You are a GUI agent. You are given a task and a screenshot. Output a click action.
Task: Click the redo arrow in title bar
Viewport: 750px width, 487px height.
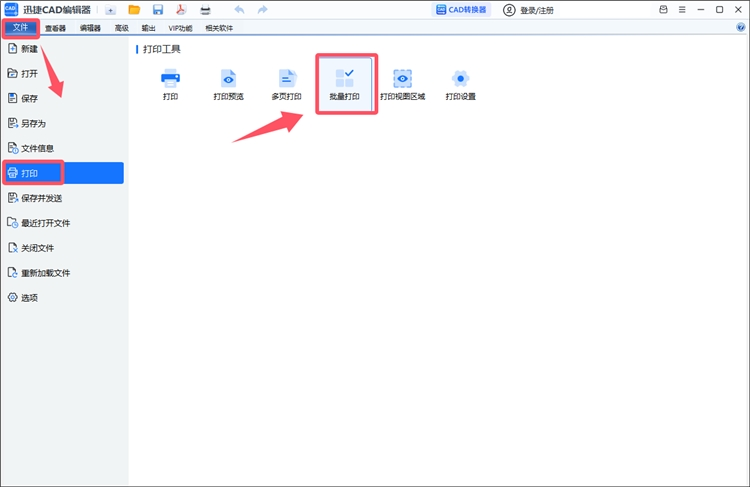[262, 10]
